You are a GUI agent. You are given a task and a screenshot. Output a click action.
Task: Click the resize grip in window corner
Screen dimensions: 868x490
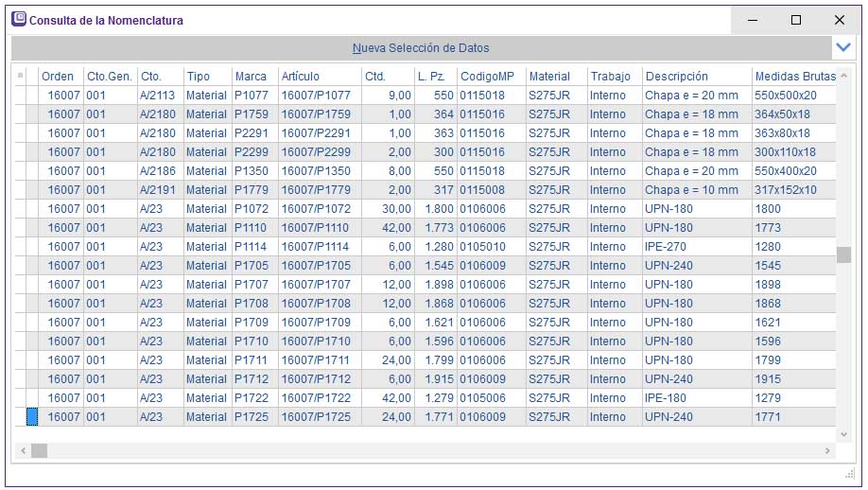click(848, 474)
